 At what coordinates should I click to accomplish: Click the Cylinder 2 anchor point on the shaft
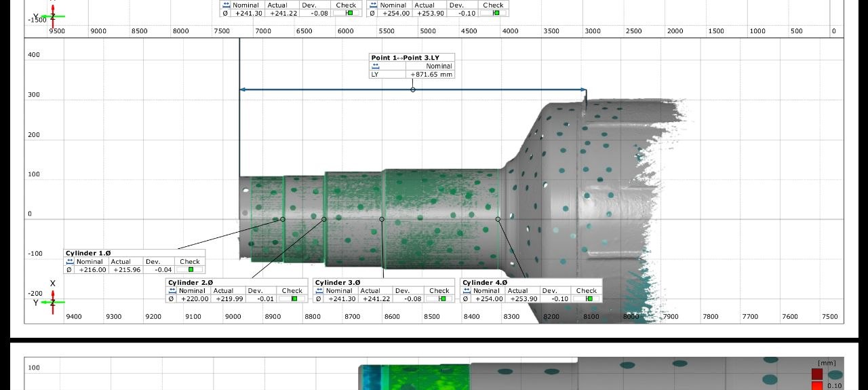coord(324,219)
